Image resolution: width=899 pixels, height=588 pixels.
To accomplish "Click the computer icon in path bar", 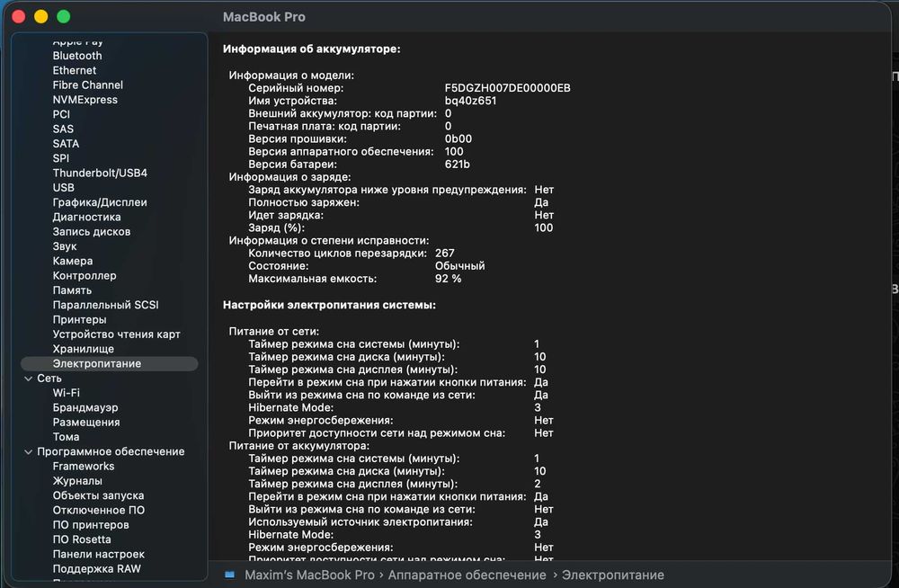I will (229, 575).
